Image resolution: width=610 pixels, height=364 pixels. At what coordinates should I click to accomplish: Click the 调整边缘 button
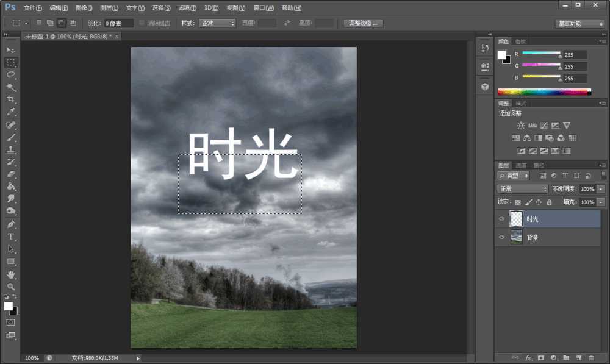click(x=362, y=23)
